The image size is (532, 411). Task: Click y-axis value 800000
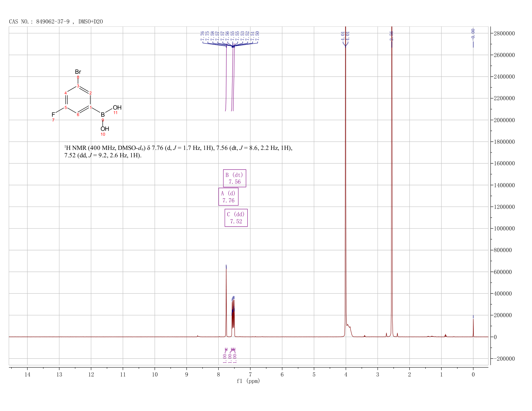tap(502, 250)
